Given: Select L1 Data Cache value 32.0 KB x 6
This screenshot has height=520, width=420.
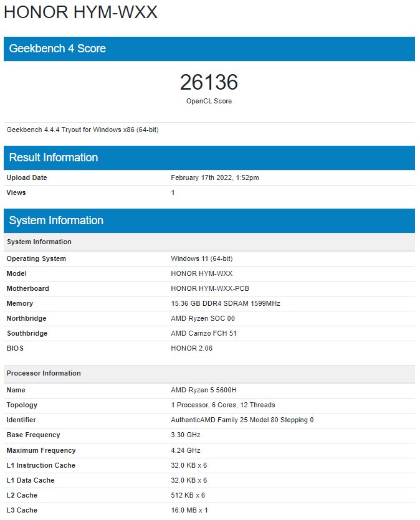Looking at the screenshot, I should point(189,480).
